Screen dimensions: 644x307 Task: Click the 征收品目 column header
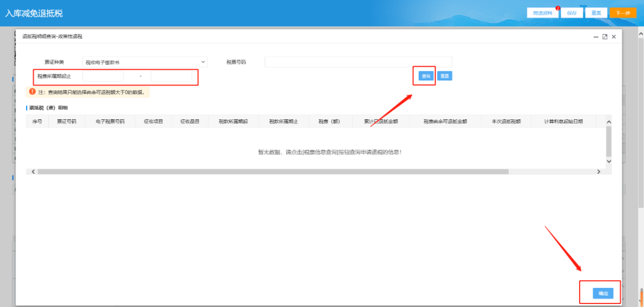[190, 122]
